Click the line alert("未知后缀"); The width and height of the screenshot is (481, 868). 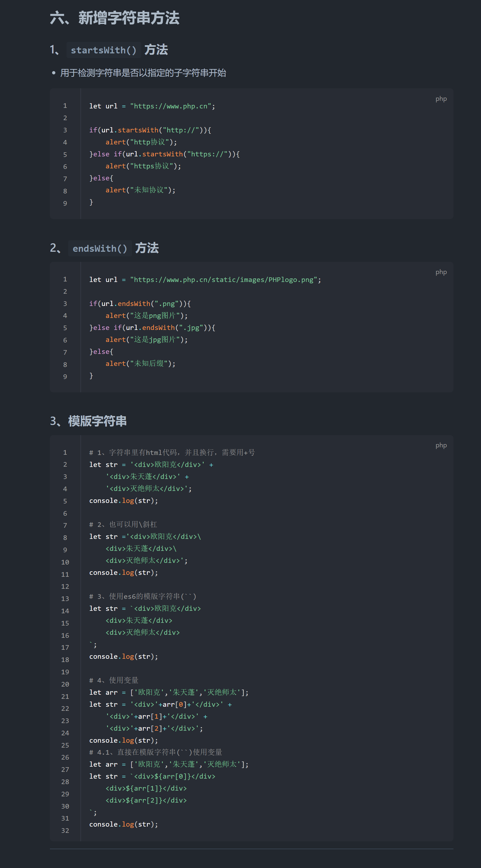(x=140, y=364)
